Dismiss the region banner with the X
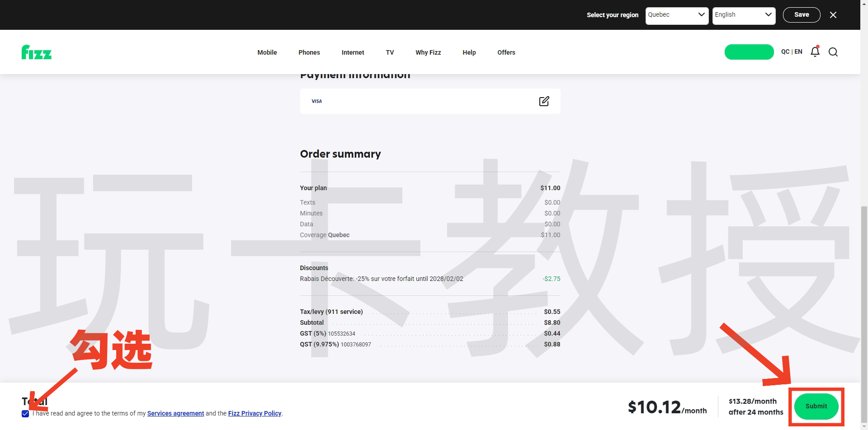This screenshot has height=430, width=868. [833, 14]
